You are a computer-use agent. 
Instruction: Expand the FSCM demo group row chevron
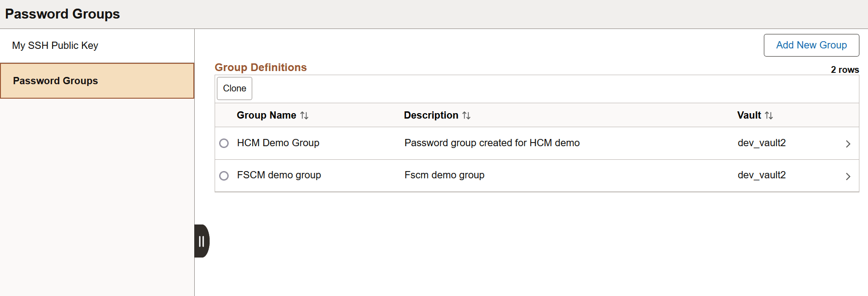click(848, 176)
